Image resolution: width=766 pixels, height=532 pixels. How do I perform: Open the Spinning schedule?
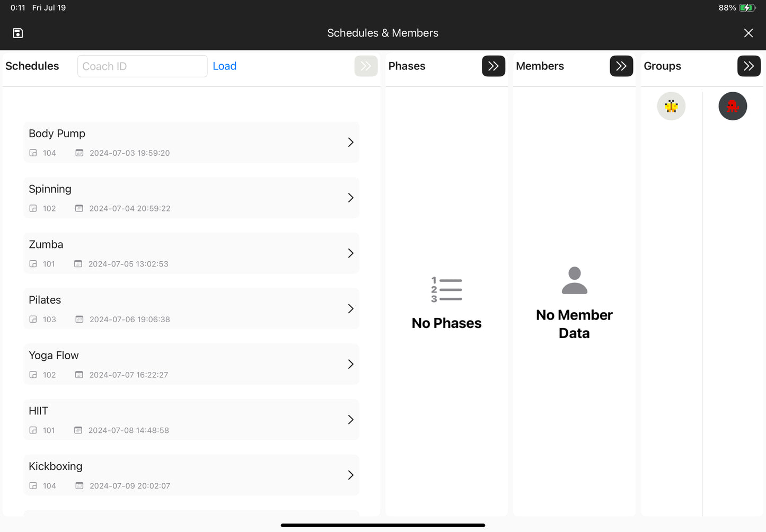click(x=191, y=198)
